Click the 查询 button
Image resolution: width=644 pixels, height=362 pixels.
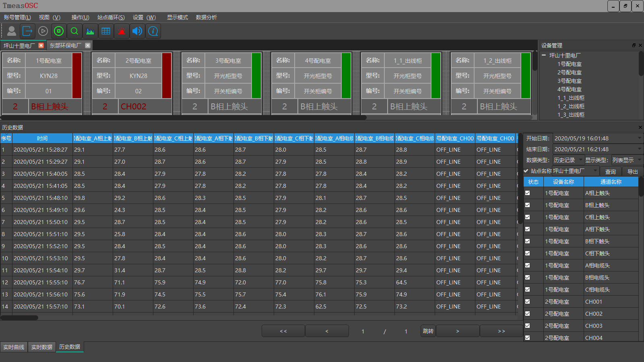pos(610,171)
